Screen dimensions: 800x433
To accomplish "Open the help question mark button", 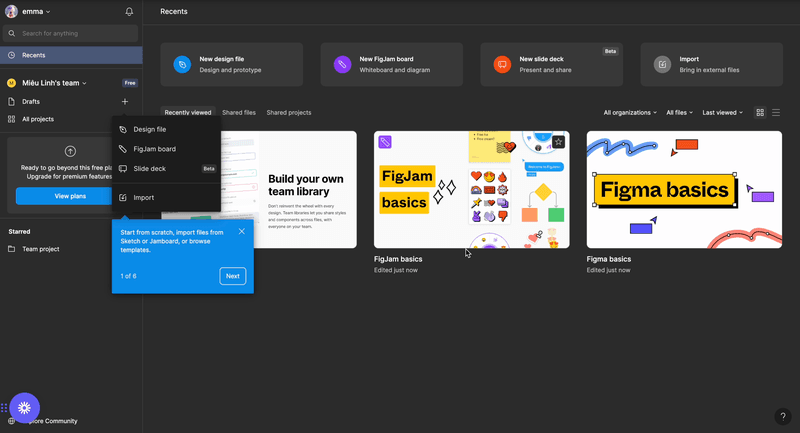I will (x=783, y=416).
